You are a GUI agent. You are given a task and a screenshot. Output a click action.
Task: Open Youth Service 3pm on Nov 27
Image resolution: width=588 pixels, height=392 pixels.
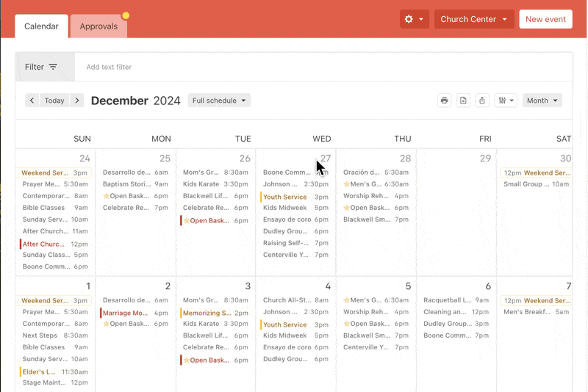click(295, 197)
